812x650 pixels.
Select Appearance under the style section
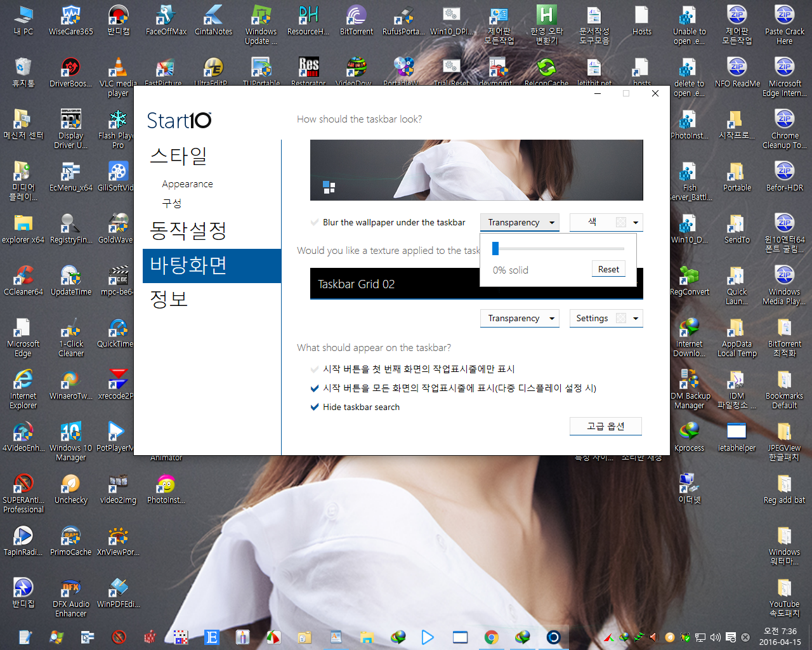(187, 184)
